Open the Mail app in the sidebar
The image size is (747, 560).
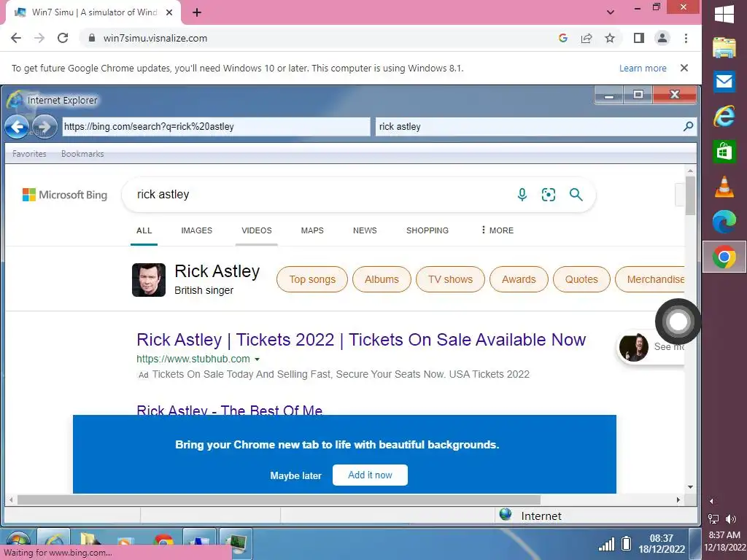click(x=724, y=82)
